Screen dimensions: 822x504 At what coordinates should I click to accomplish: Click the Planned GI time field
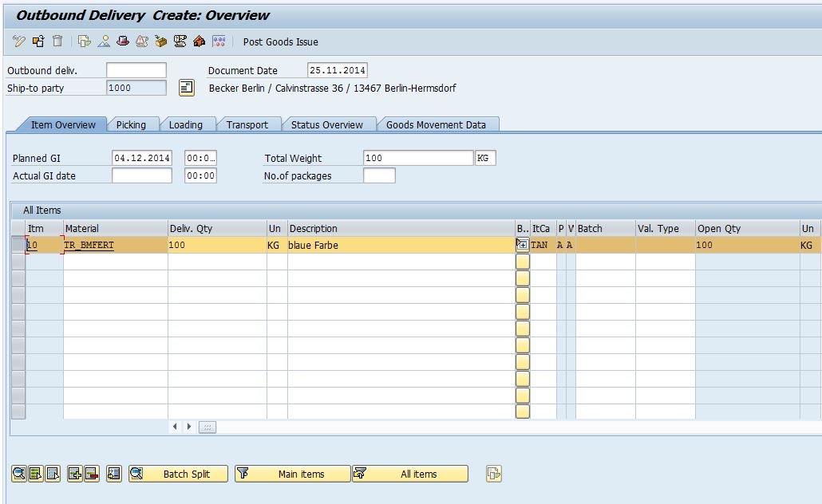coord(200,158)
